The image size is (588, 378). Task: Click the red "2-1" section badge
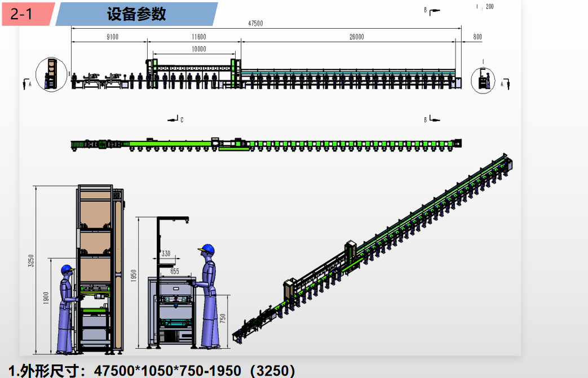pos(28,14)
